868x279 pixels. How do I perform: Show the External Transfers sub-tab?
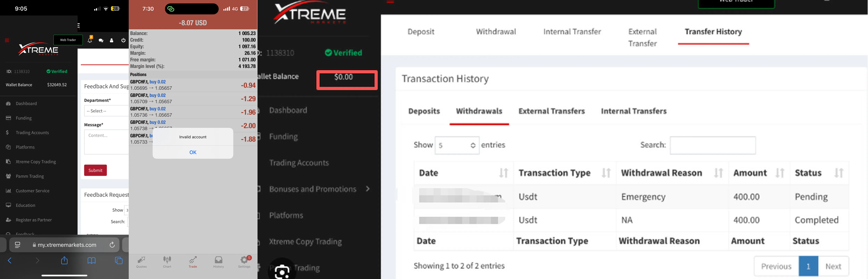tap(552, 111)
